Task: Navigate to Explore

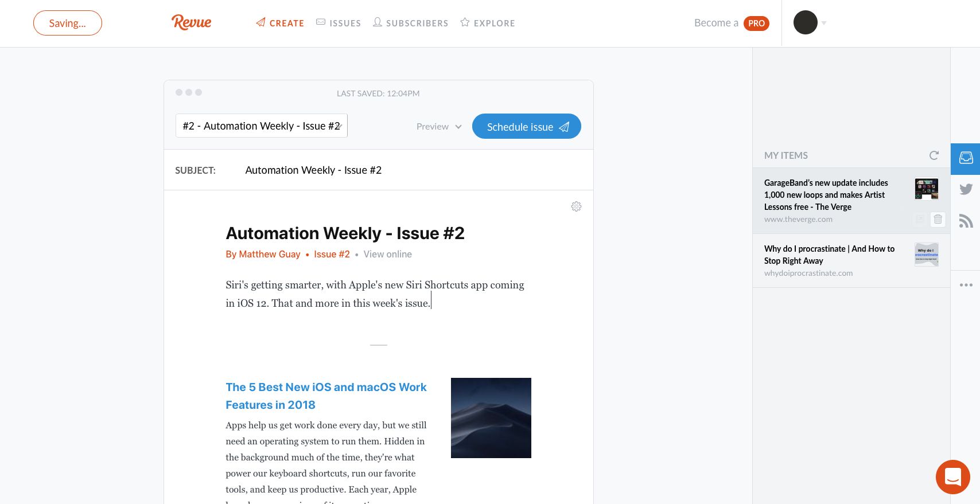Action: click(x=487, y=23)
